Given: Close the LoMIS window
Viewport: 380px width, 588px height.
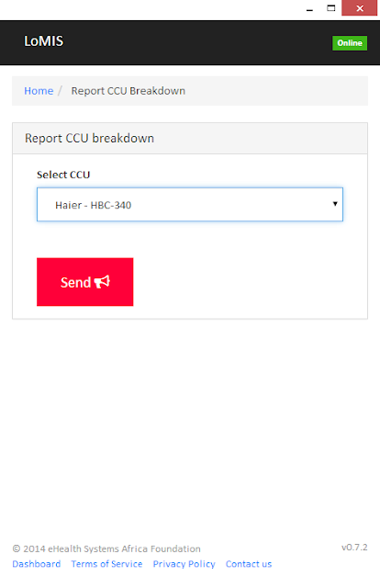Looking at the screenshot, I should click(360, 8).
